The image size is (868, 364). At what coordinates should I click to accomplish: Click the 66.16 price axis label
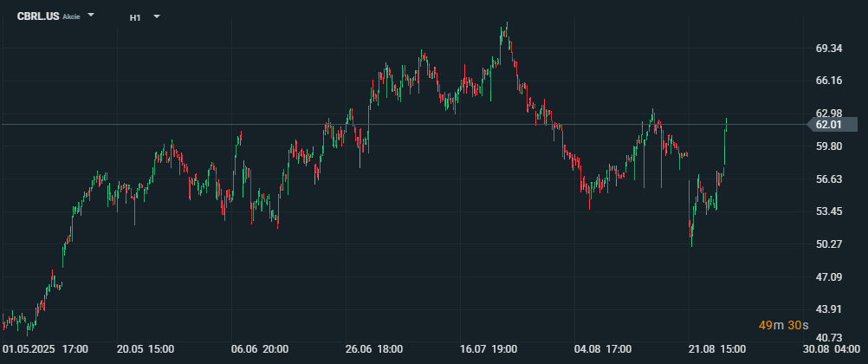pos(829,81)
